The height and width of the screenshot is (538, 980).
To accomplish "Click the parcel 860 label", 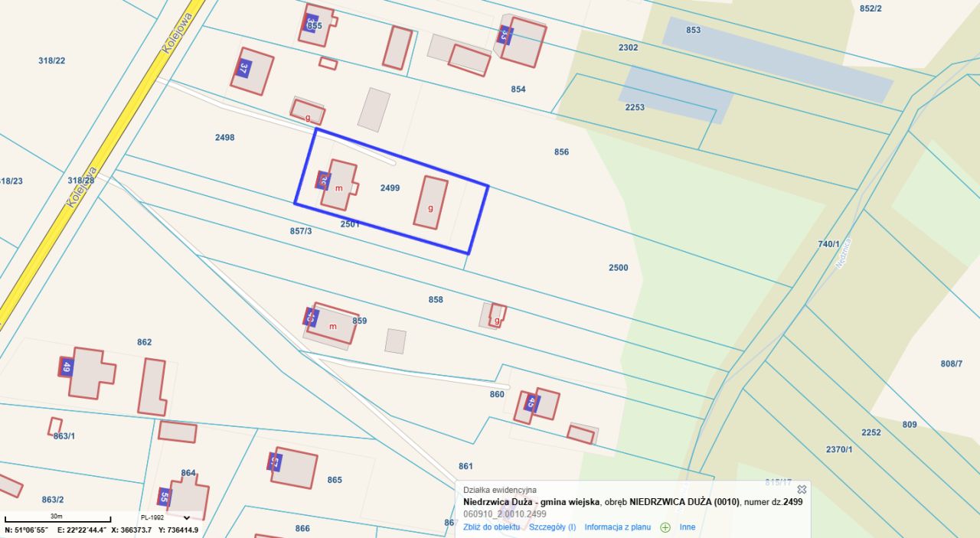I will 497,395.
